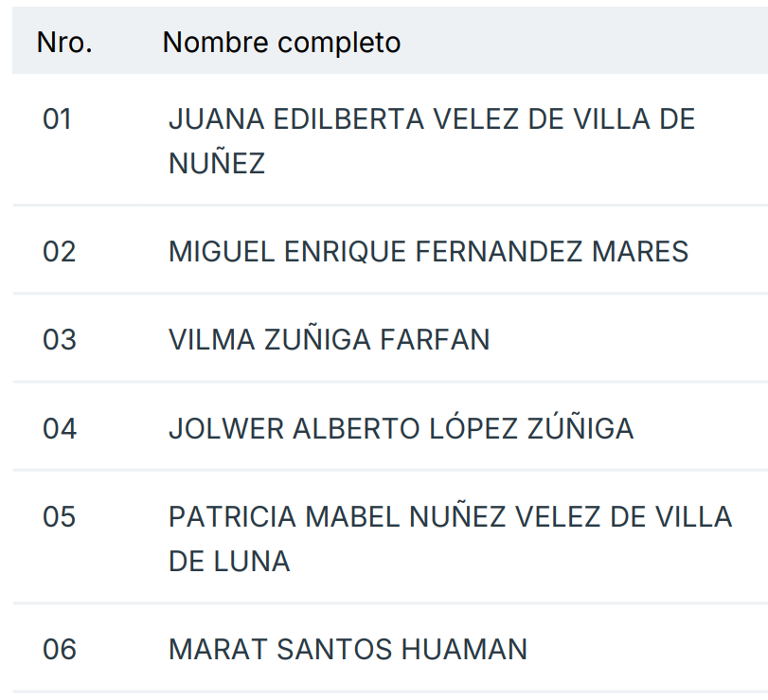Select the Jolwer Alberto López Zúñiga entry
Screen dimensions: 768x700
[x=401, y=429]
